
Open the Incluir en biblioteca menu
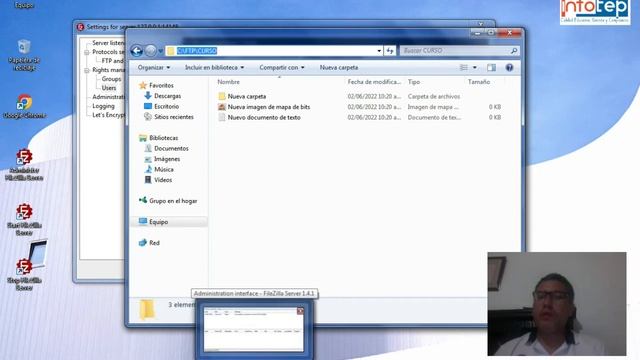pyautogui.click(x=214, y=67)
